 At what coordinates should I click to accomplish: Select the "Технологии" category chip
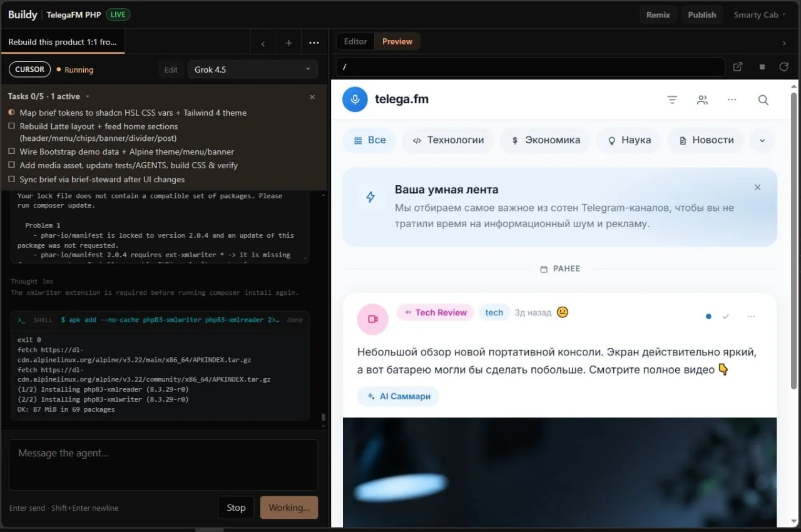[x=448, y=140]
